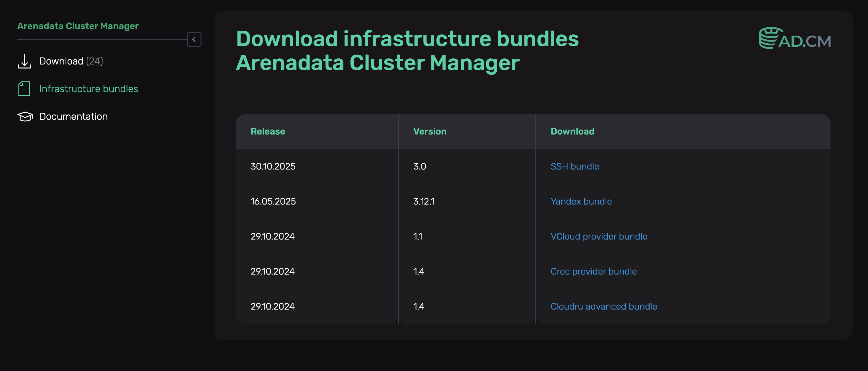Select the Infrastructure bundles section

(89, 89)
